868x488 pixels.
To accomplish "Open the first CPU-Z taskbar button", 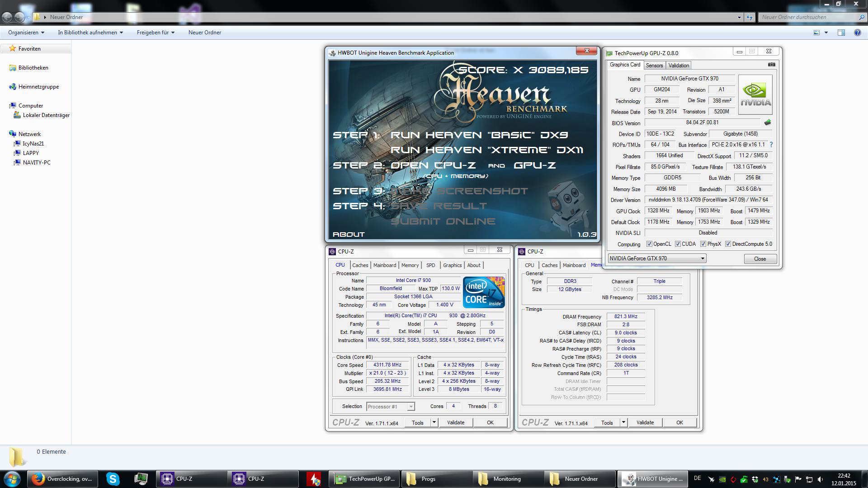I will pyautogui.click(x=192, y=479).
